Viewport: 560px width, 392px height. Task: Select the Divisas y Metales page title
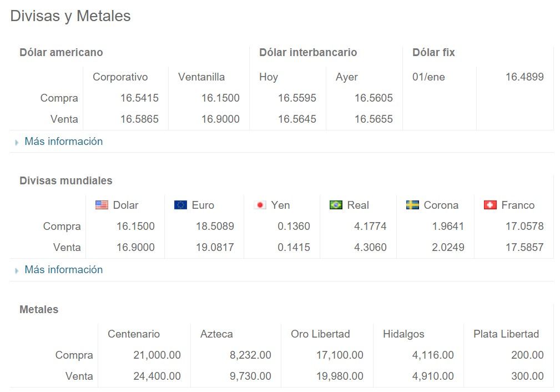69,16
